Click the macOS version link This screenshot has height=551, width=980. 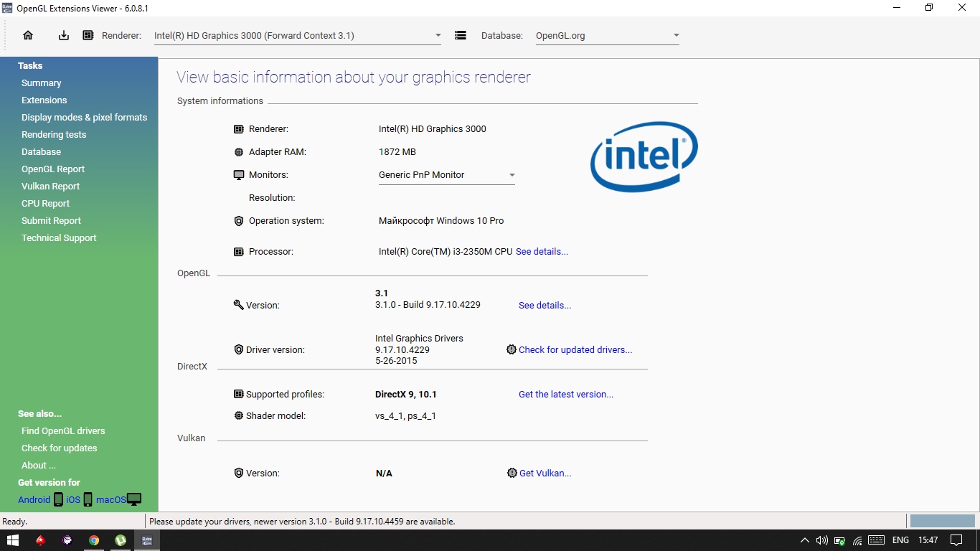[111, 500]
